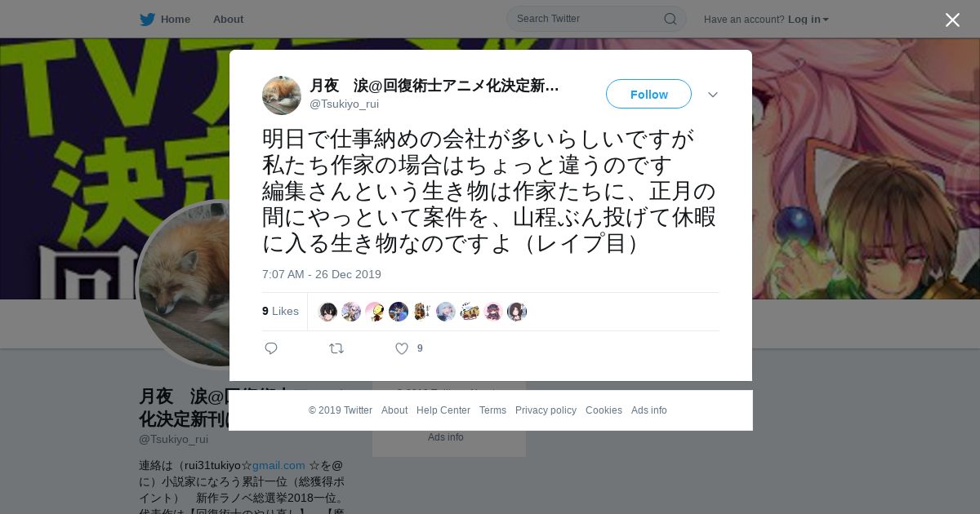Expand the tweet options chevron menu
The height and width of the screenshot is (514, 980).
click(713, 95)
